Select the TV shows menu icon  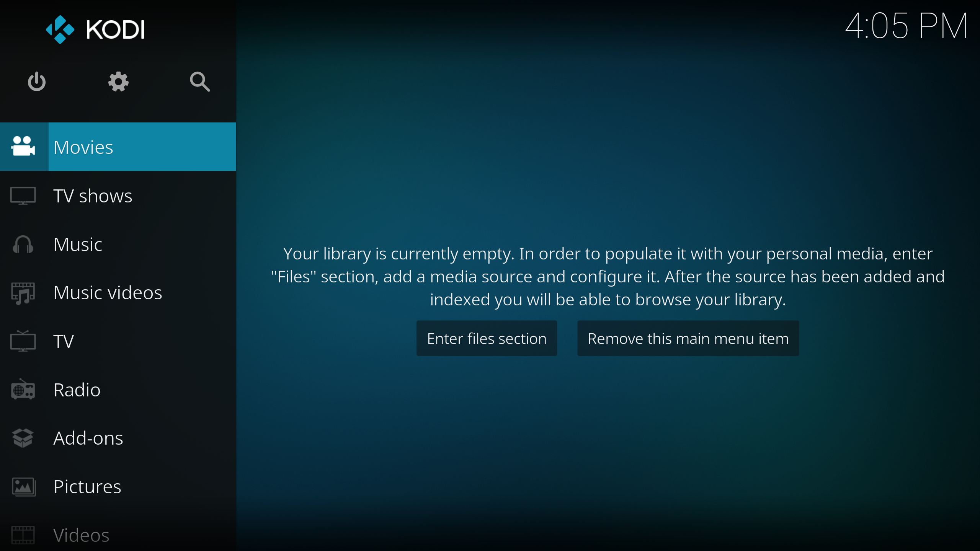[24, 195]
